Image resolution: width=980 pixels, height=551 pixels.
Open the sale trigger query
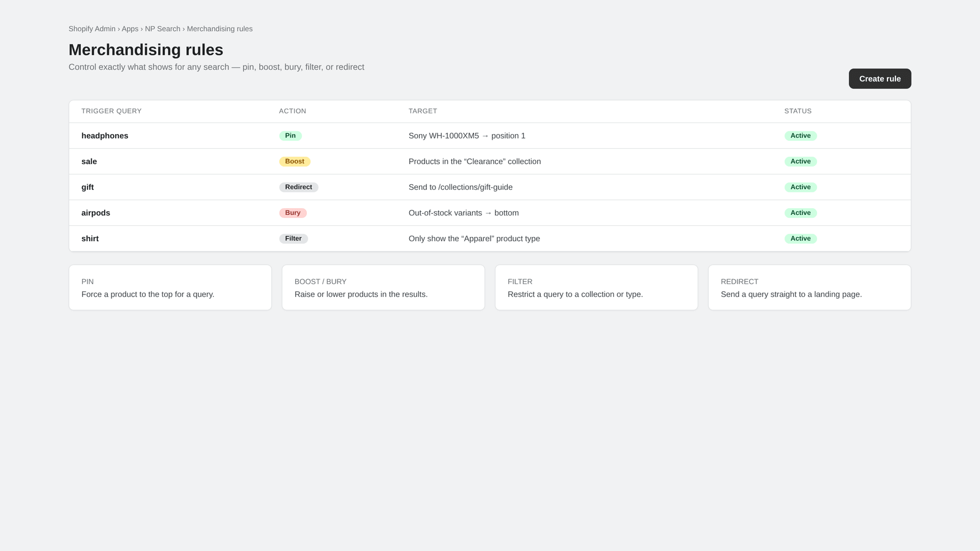89,162
